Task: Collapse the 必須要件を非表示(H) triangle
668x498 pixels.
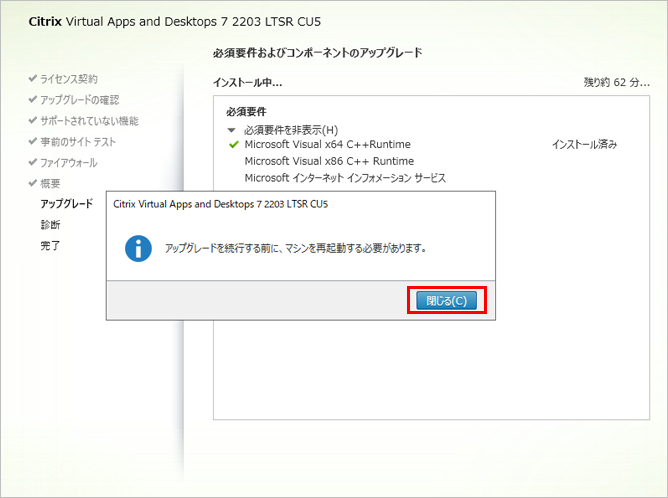Action: tap(231, 130)
